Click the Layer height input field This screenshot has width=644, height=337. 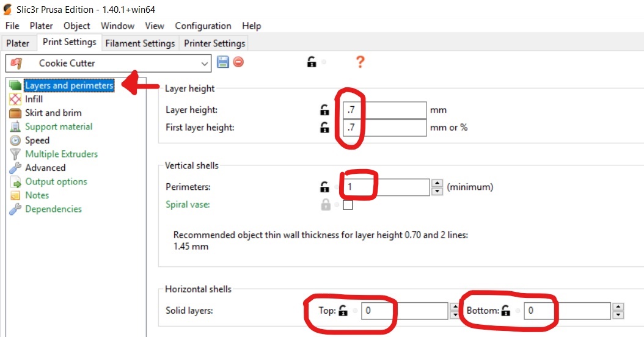click(x=385, y=111)
